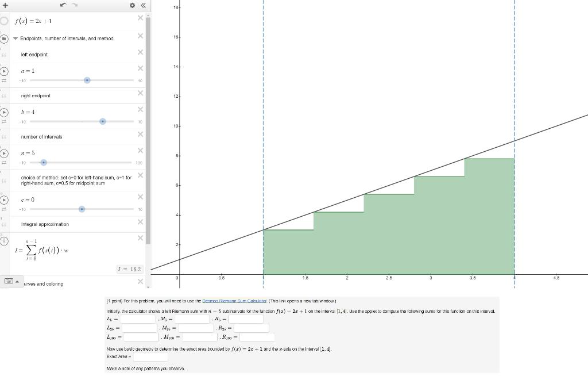The image size is (588, 376).
Task: Open animation loop mode options for slider n
Action: 4,163
